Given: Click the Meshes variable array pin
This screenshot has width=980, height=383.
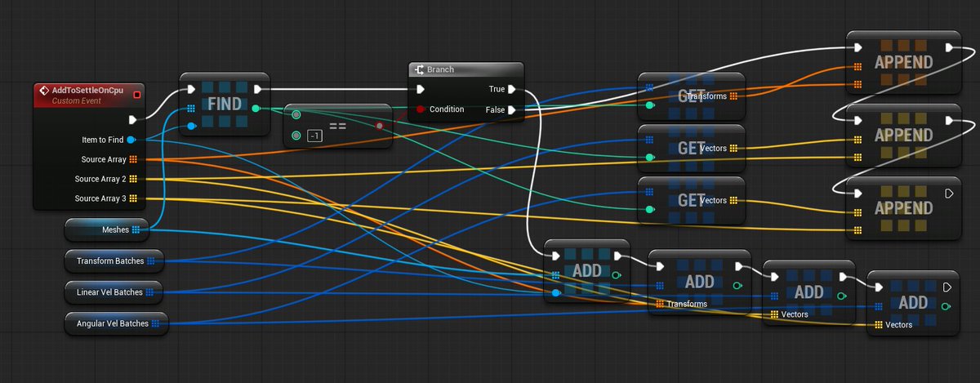Looking at the screenshot, I should tap(136, 230).
